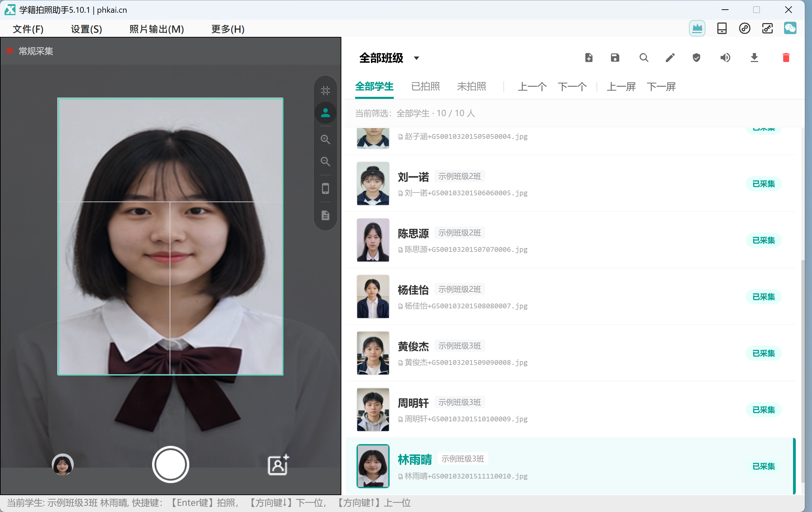Click 已采集 badge on 刘一诺 row
Screen dimensions: 812x512
(x=763, y=184)
